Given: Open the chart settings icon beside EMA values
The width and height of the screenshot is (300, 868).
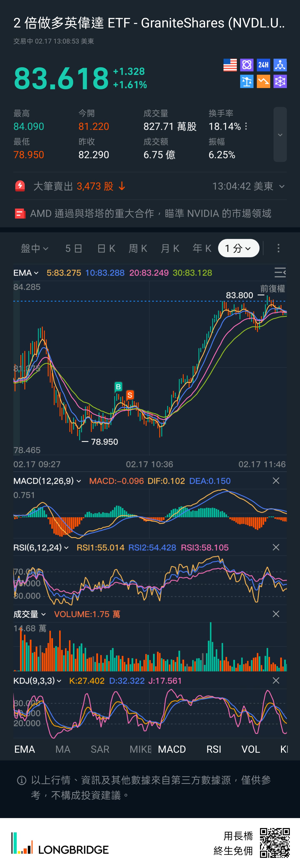Looking at the screenshot, I should tap(280, 273).
